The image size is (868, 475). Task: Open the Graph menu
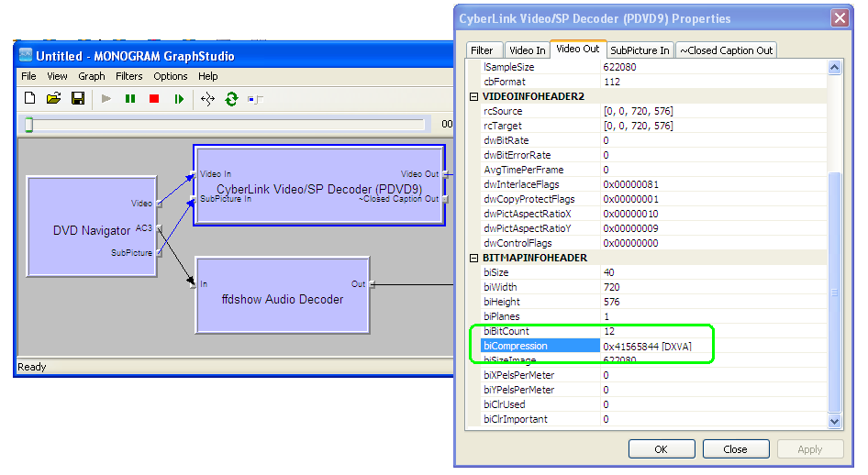(92, 76)
